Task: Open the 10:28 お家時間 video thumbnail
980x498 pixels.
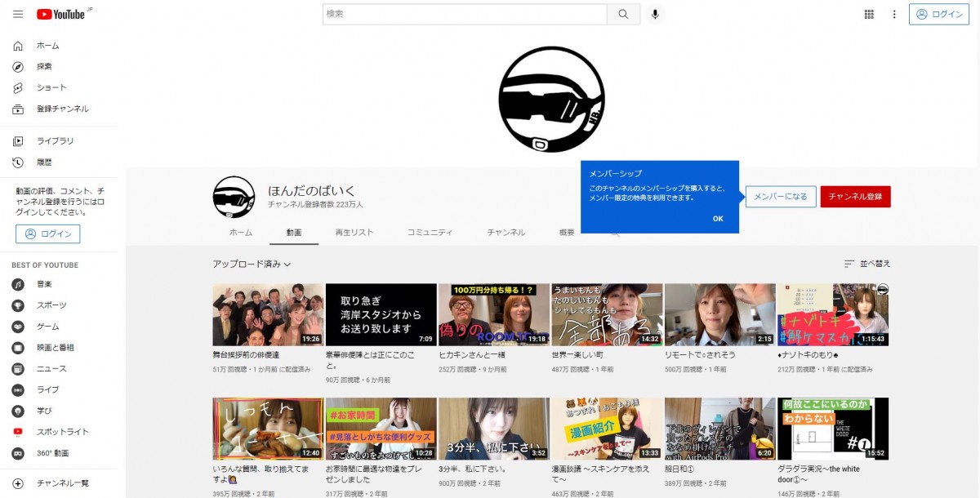Action: tap(381, 429)
